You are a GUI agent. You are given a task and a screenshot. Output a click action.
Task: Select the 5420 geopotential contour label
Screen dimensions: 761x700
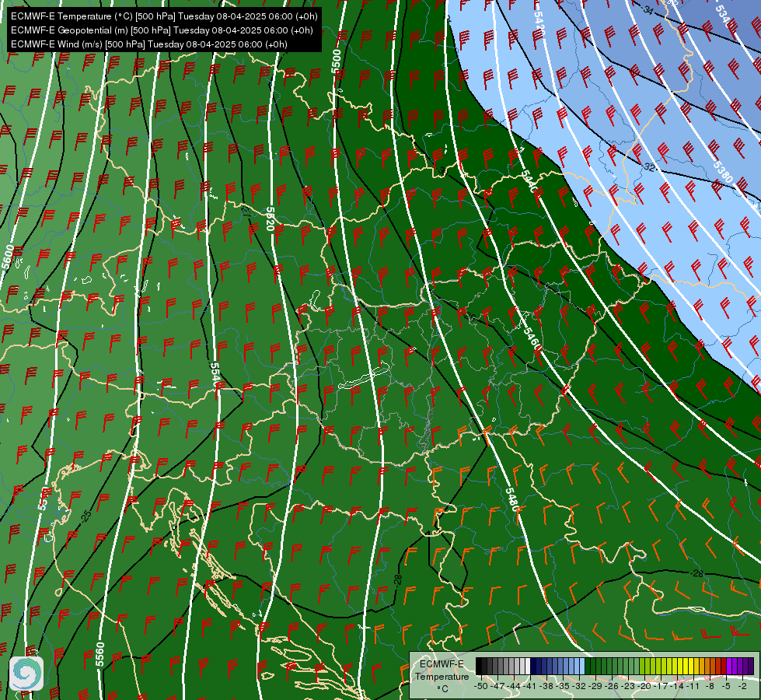[x=539, y=24]
